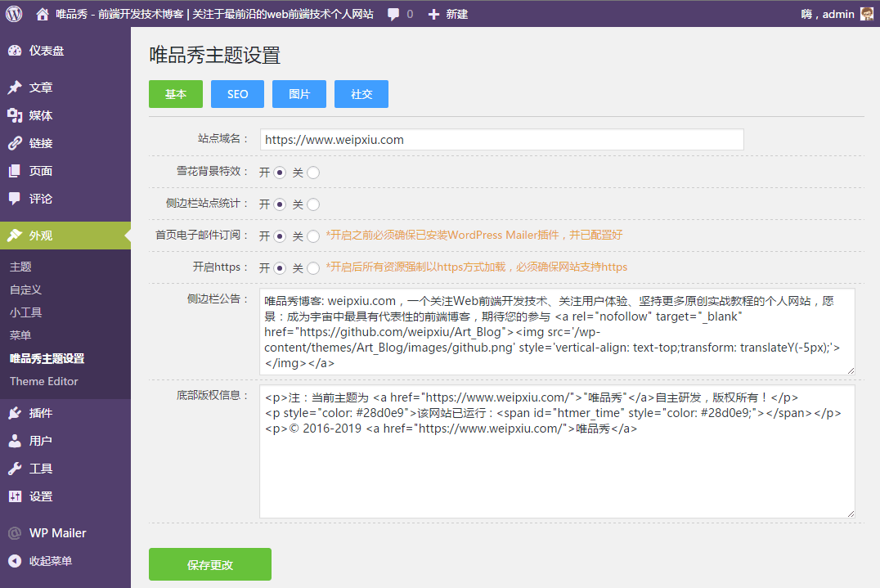Enable 首页电子邮件订阅 with 开 radio
This screenshot has height=588, width=880.
(x=280, y=237)
